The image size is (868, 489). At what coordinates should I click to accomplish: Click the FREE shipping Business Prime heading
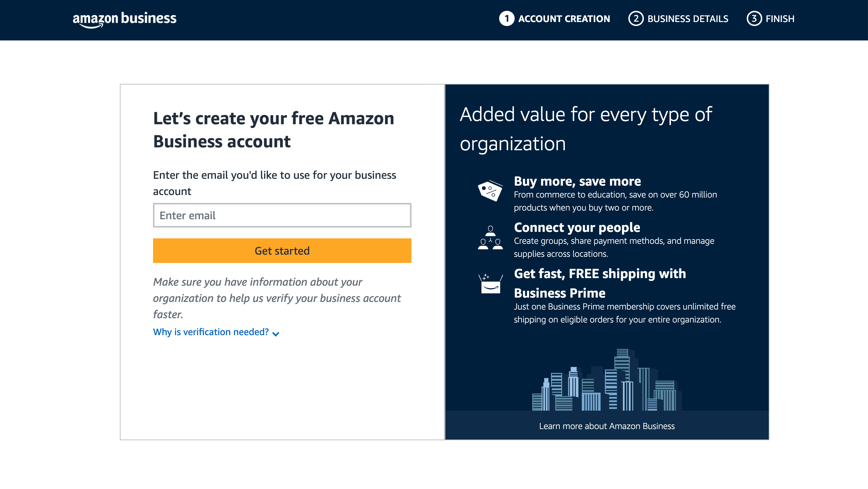[x=600, y=284]
